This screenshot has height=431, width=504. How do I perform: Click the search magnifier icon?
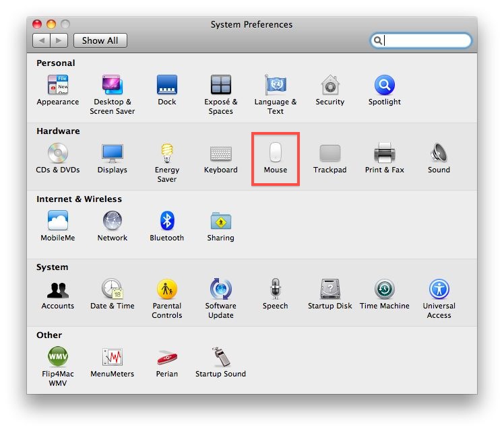coord(378,40)
